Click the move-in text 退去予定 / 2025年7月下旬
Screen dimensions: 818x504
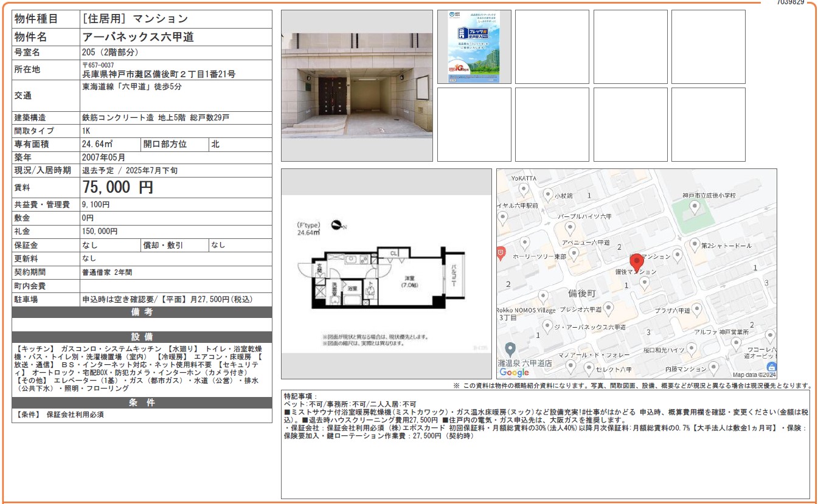(x=130, y=171)
